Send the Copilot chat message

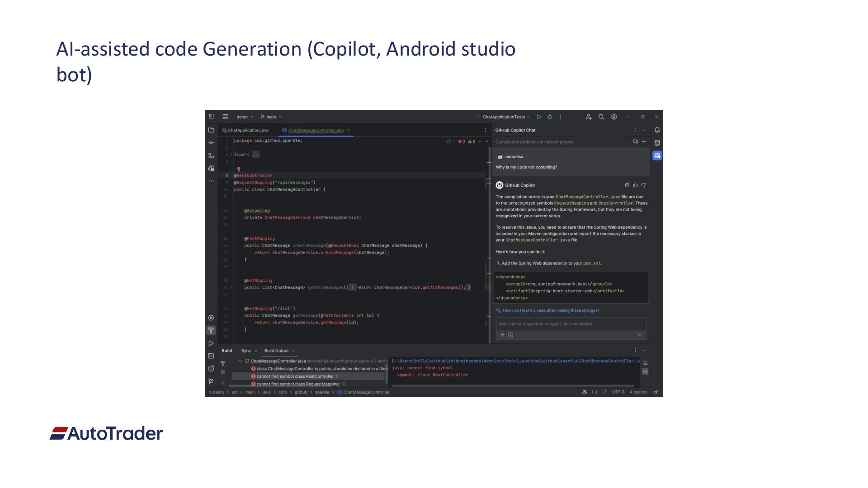pyautogui.click(x=640, y=335)
